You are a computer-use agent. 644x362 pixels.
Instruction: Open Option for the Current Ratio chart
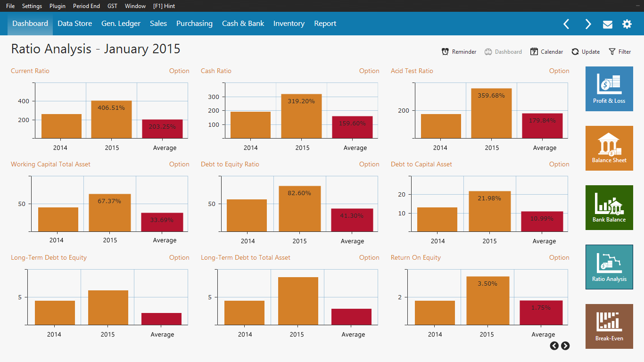click(x=179, y=71)
